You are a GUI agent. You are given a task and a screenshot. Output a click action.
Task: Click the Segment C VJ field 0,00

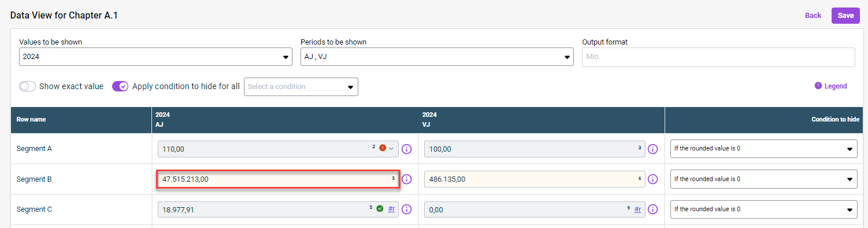535,209
